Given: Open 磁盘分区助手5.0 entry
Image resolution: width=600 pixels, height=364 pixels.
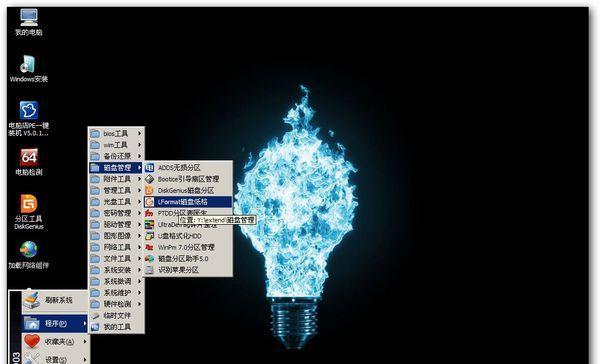Looking at the screenshot, I should pyautogui.click(x=188, y=259).
